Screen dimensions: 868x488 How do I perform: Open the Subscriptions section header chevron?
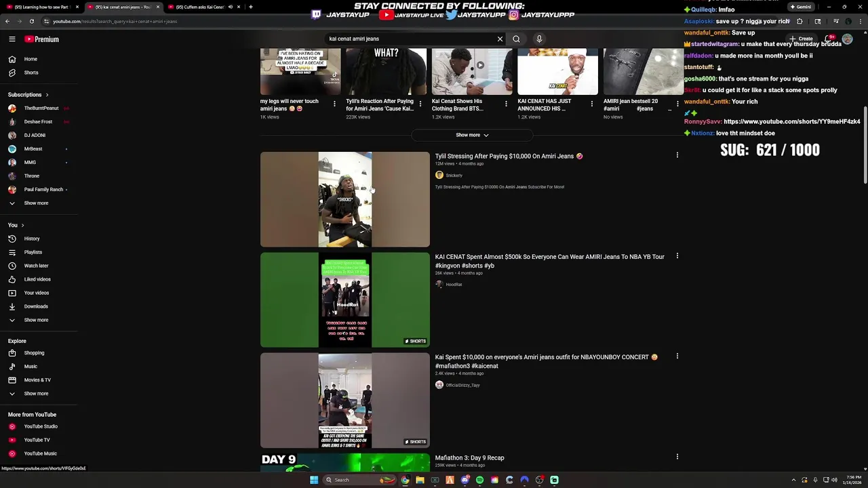tap(47, 95)
